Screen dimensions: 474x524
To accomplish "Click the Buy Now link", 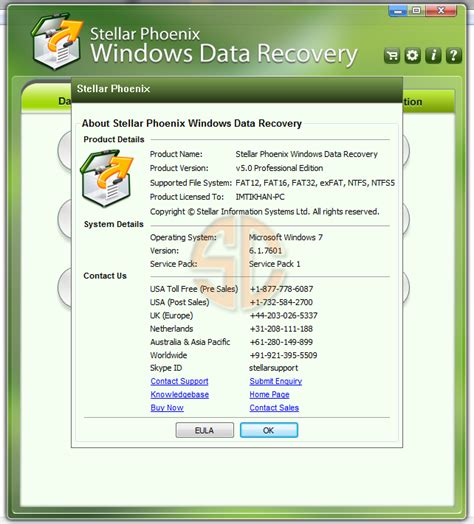I will coord(167,408).
